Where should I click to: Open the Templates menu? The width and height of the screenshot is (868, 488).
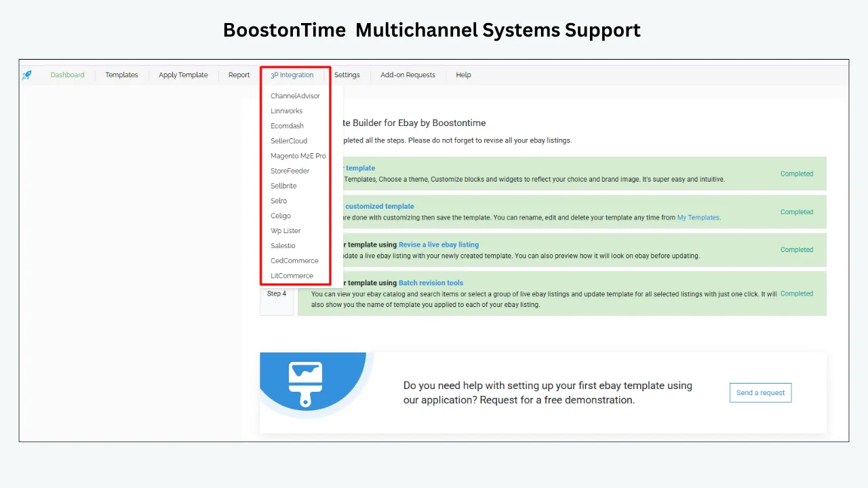[x=121, y=75]
